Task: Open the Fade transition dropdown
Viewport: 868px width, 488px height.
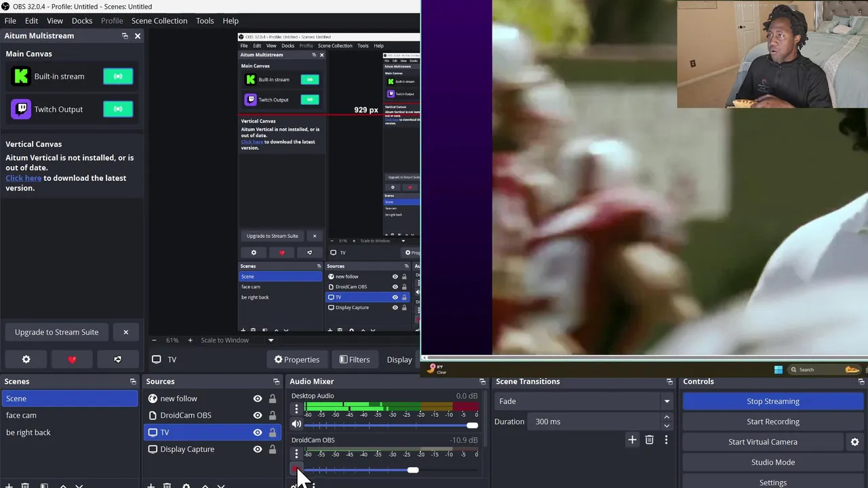Action: pos(584,401)
